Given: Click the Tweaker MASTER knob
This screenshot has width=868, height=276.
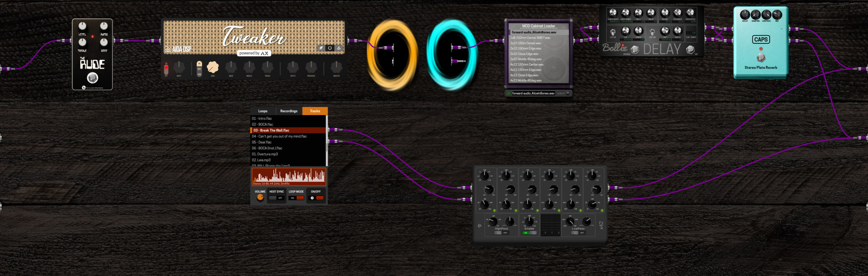Looking at the screenshot, I should [336, 67].
